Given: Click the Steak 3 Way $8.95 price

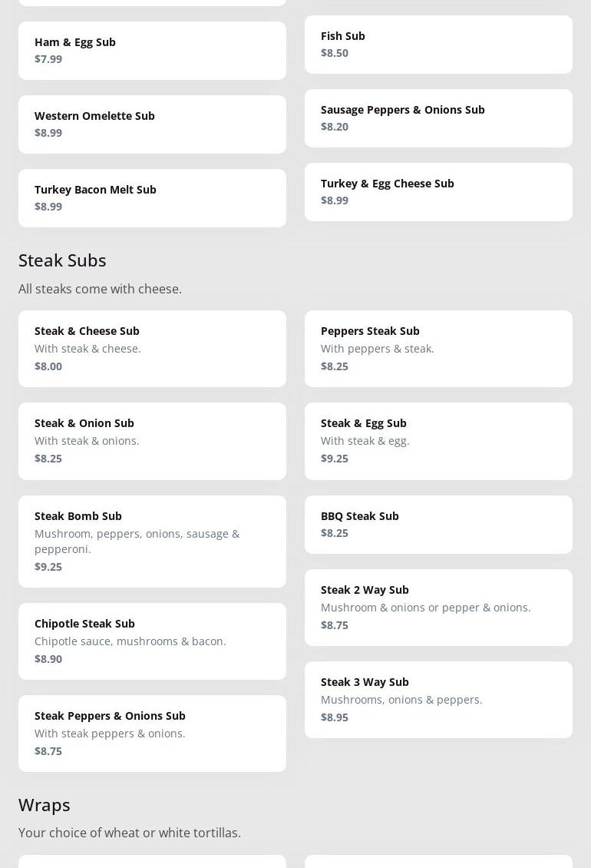Looking at the screenshot, I should (x=335, y=717).
